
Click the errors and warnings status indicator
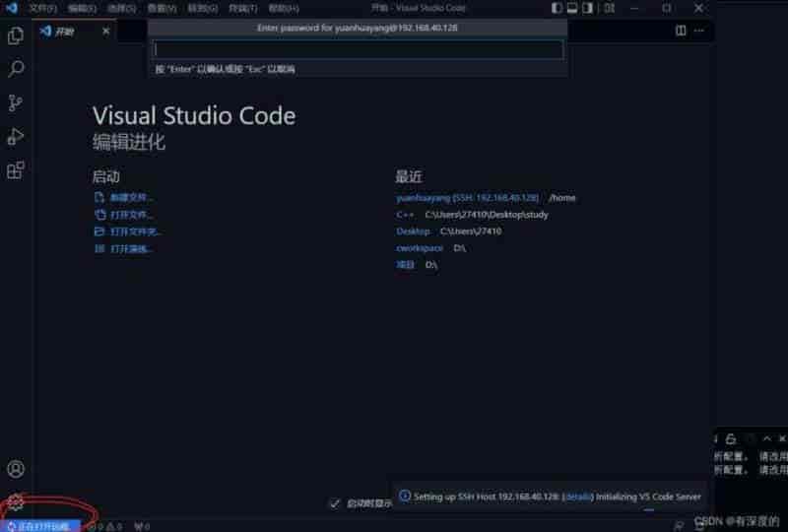coord(104,526)
